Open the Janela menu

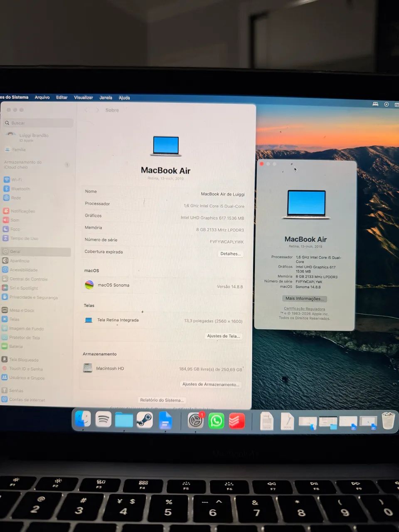(x=106, y=98)
